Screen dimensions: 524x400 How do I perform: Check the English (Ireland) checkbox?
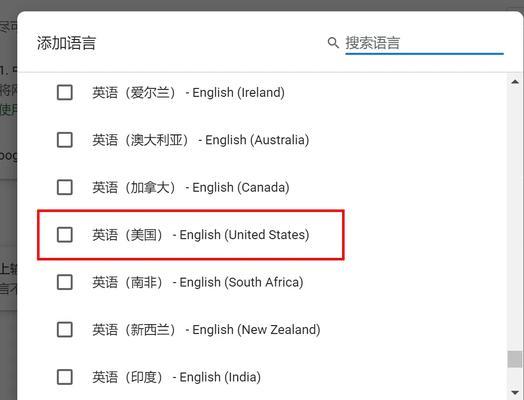[x=65, y=92]
